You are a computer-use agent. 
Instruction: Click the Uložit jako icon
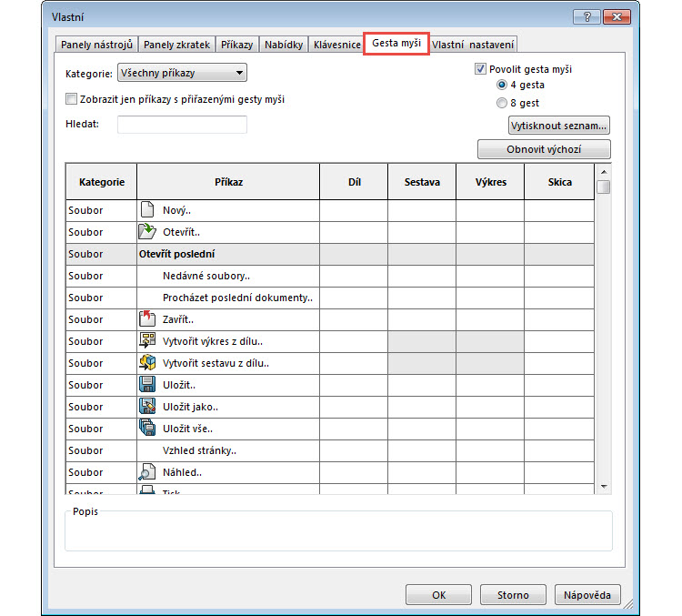pyautogui.click(x=147, y=406)
